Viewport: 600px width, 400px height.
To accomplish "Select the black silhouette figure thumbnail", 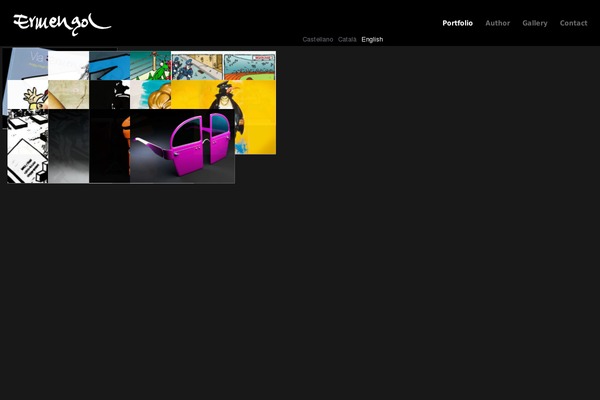I will pos(109,95).
